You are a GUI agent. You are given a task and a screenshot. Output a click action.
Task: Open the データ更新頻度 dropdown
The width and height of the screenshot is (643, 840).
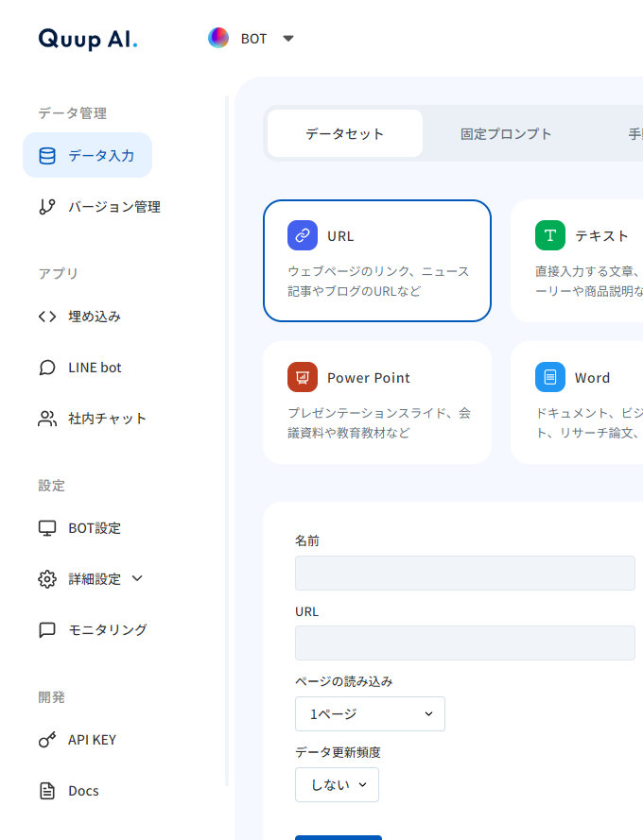(337, 784)
